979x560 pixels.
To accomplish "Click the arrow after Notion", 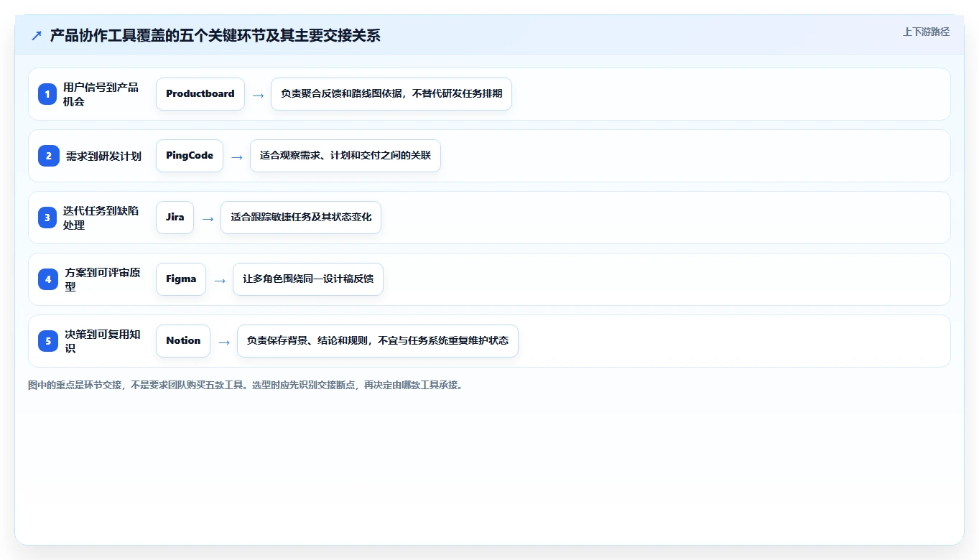I will (224, 342).
